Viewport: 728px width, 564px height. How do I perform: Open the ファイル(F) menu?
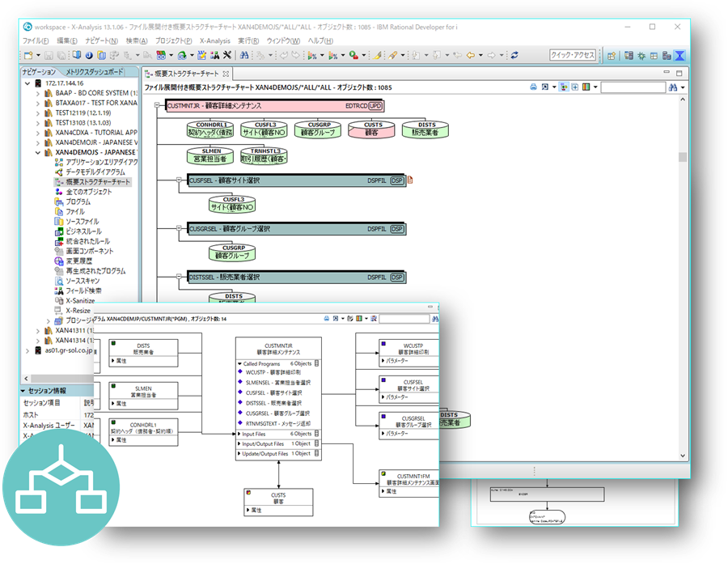(x=36, y=41)
